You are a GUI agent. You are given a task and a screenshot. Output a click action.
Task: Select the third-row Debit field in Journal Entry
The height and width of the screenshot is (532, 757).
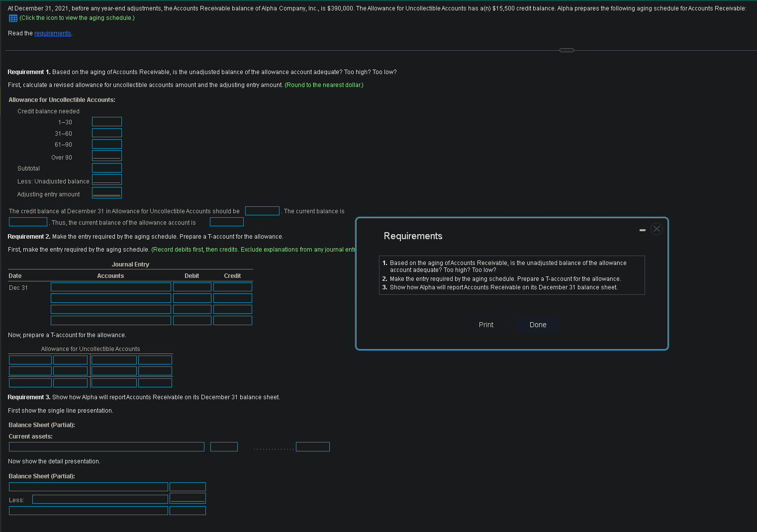click(192, 309)
